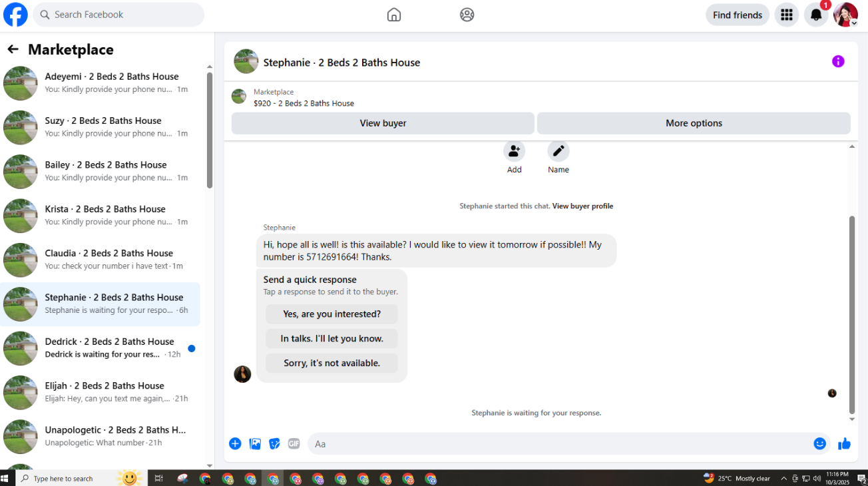Click the sender avatar beside quick responses

242,374
